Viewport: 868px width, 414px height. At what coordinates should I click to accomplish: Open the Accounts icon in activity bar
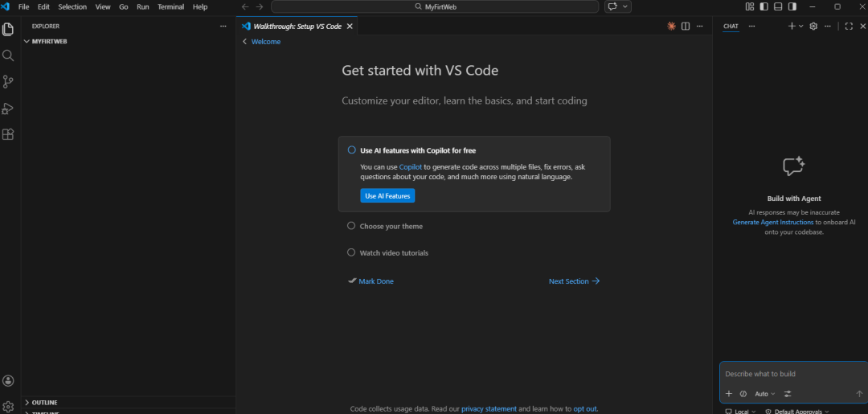tap(8, 380)
